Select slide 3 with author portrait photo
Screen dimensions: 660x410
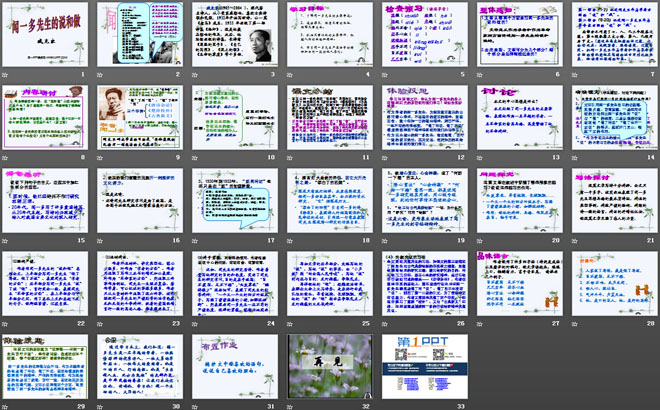[235, 35]
